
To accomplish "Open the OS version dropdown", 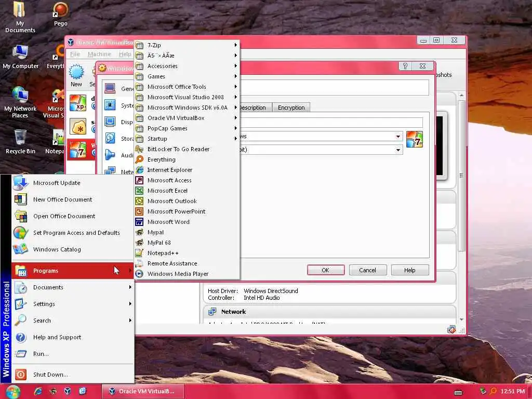I will (x=398, y=150).
